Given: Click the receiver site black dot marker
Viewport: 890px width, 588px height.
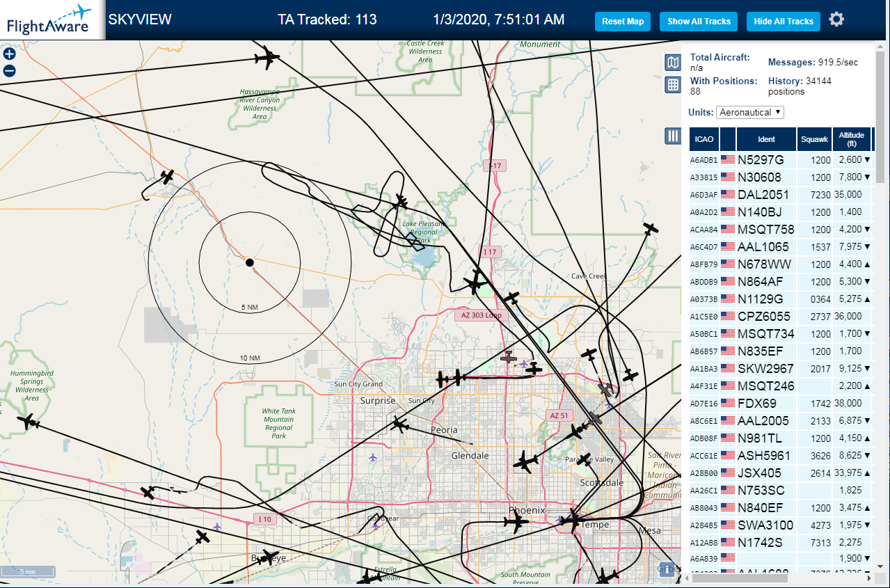Looking at the screenshot, I should [250, 262].
